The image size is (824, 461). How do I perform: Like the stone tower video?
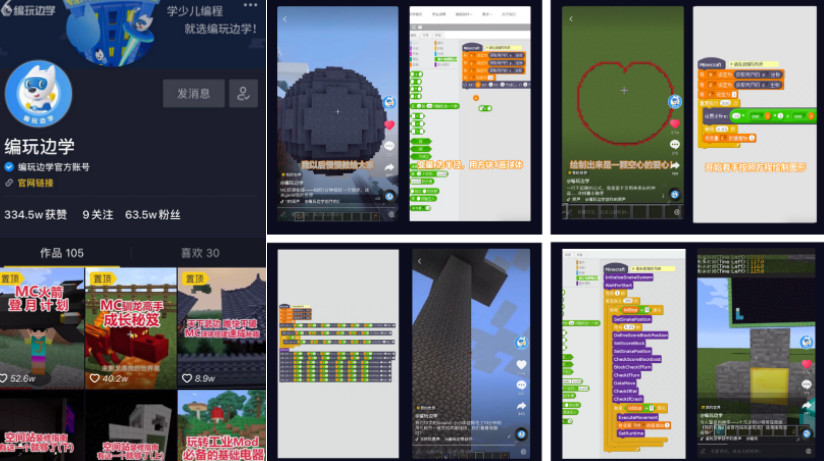click(521, 364)
